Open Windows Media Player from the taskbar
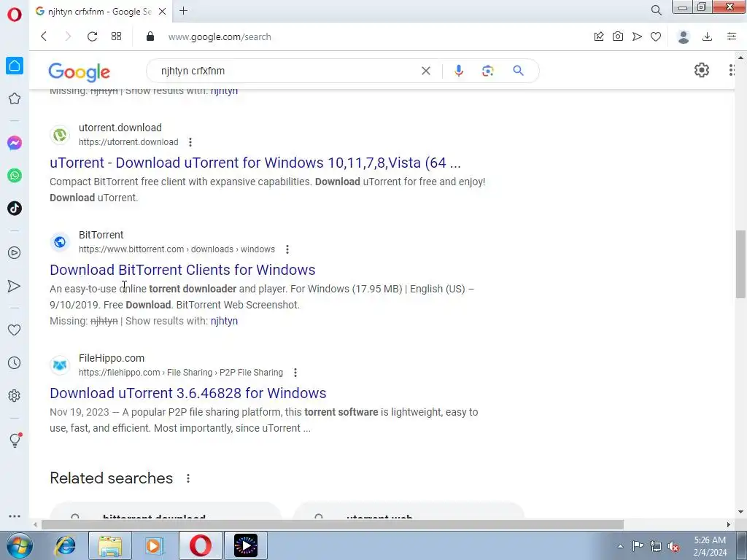The image size is (747, 560). click(154, 545)
